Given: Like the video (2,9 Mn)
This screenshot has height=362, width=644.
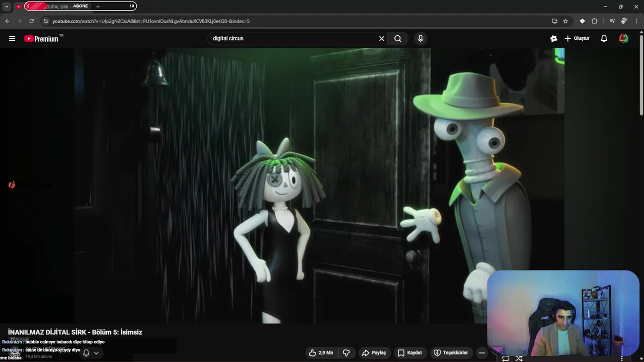Looking at the screenshot, I should click(x=321, y=353).
